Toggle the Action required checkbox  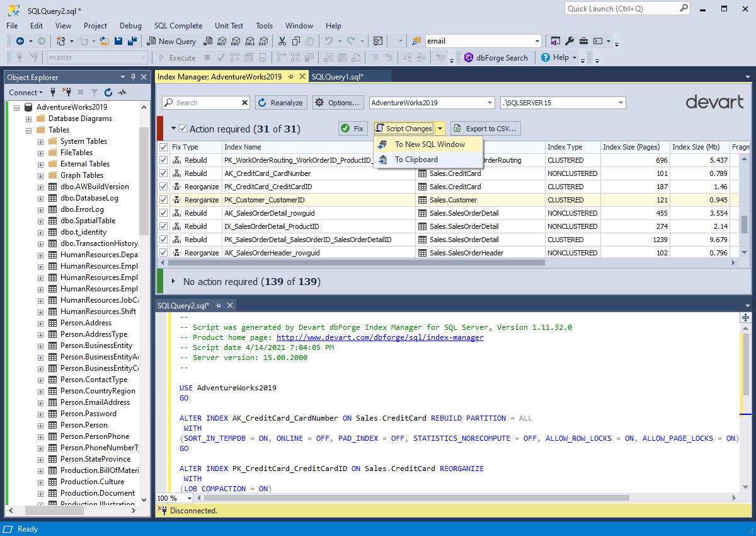click(x=182, y=127)
